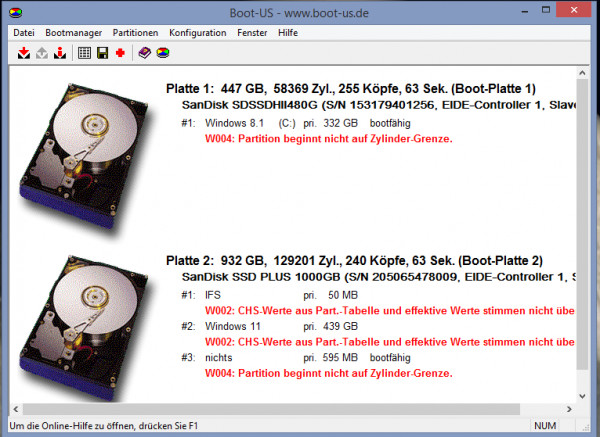Select the Platte 1: 447 GB heading
Screen dimensions: 600x437
pos(351,89)
